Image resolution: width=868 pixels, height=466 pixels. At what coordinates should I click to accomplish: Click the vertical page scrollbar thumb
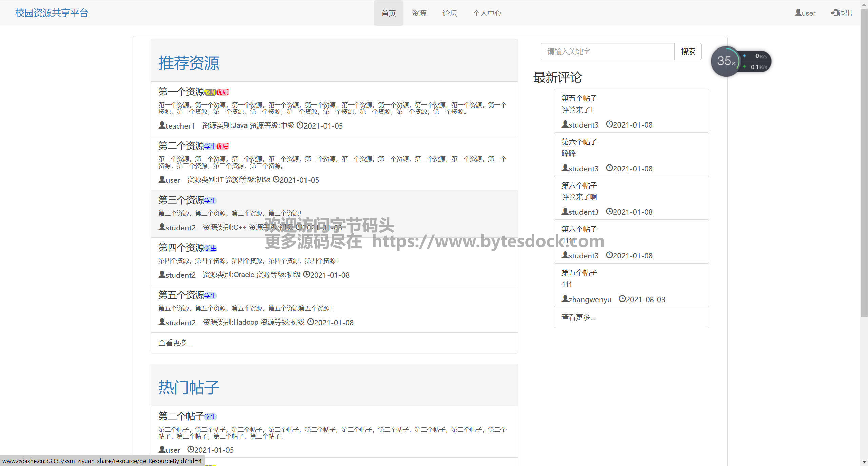coord(864,163)
